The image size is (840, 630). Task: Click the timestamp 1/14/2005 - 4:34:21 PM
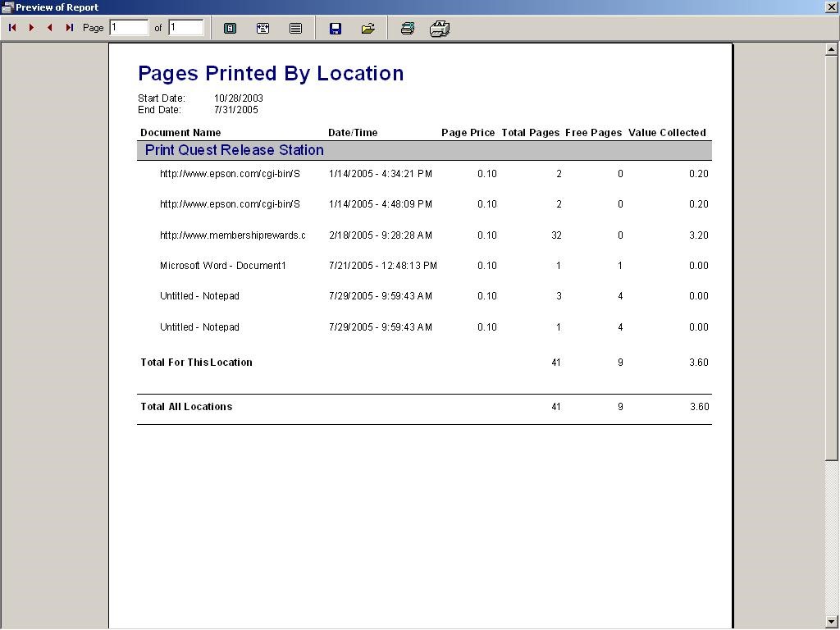click(381, 174)
